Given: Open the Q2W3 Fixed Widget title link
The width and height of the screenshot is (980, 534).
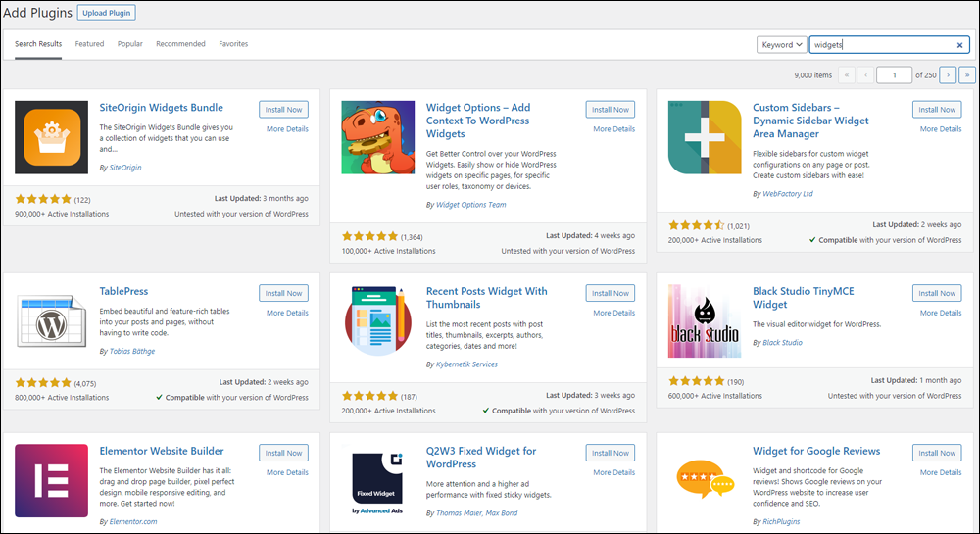Looking at the screenshot, I should (481, 458).
